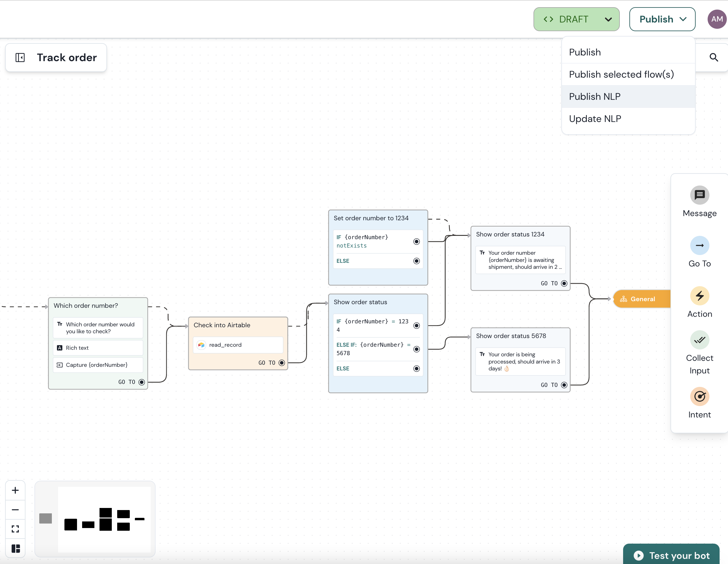Open the AM user avatar menu
The width and height of the screenshot is (728, 564).
click(x=717, y=19)
